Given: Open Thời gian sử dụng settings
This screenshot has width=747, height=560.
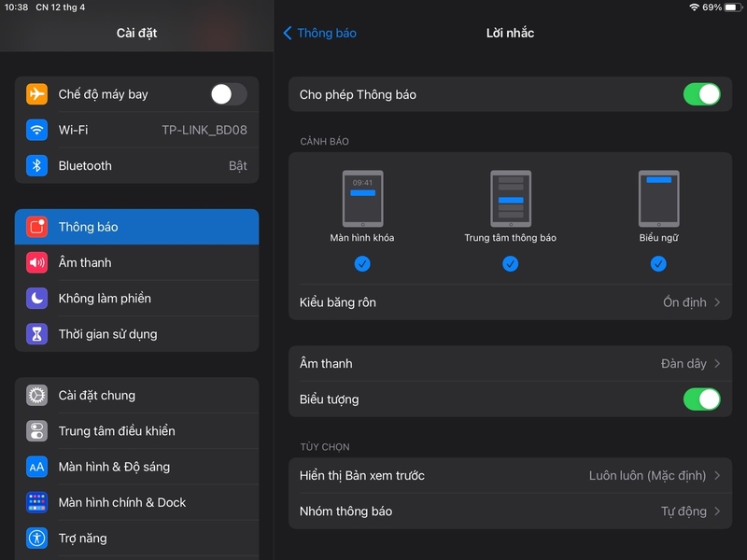Looking at the screenshot, I should tap(136, 334).
